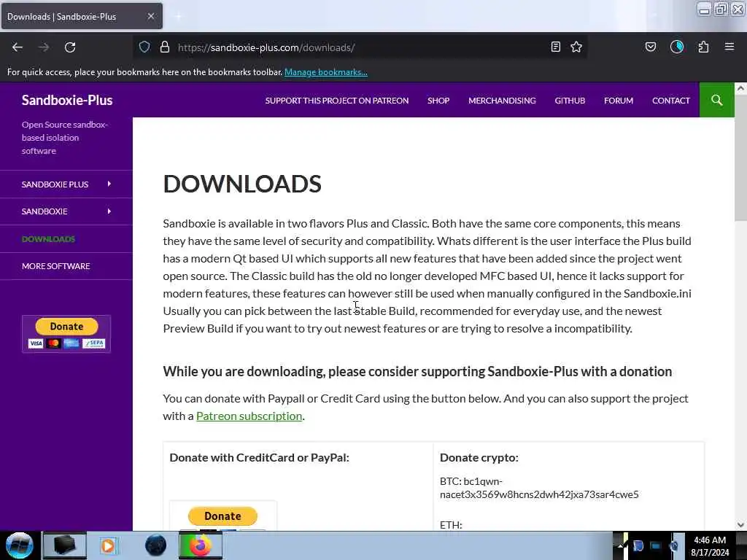This screenshot has width=747, height=560.
Task: Open the extensions puzzle icon
Action: tap(703, 47)
